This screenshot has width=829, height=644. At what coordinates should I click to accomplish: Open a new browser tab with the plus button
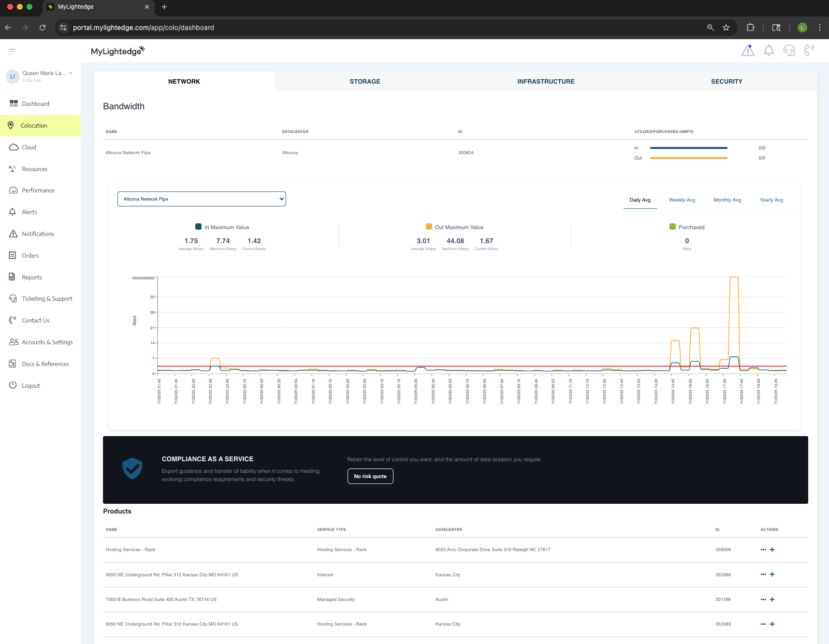coord(164,7)
